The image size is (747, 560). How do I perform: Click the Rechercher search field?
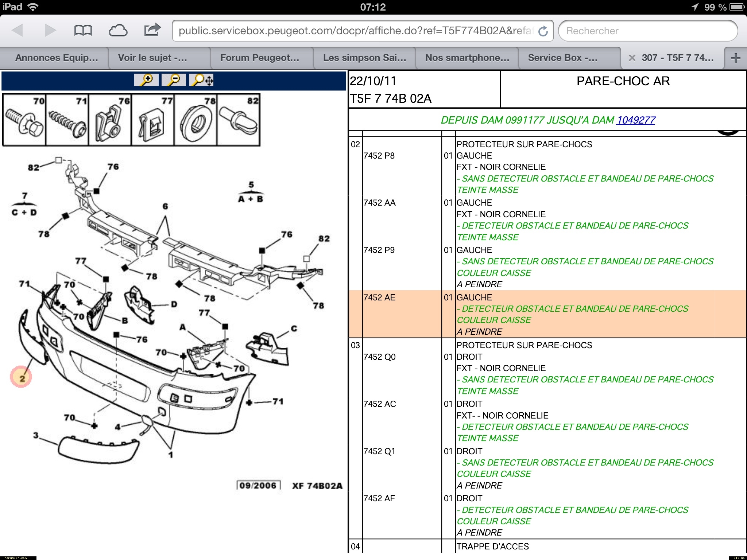(x=648, y=31)
